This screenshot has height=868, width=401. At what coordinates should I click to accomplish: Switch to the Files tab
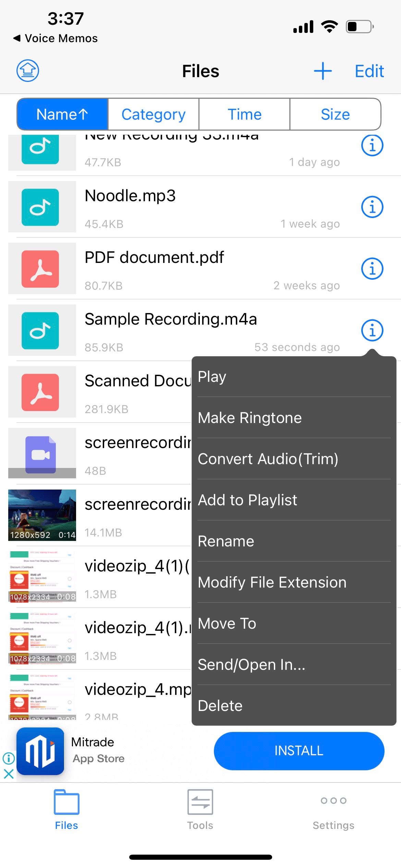tap(66, 810)
